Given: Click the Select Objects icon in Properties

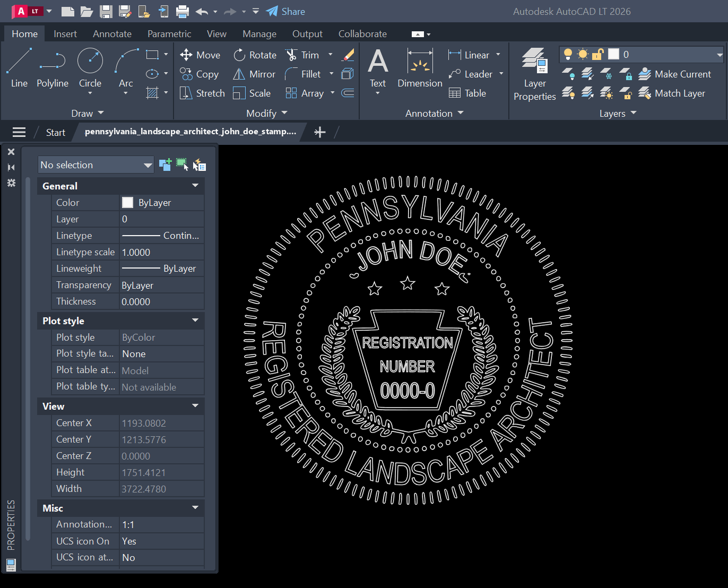Looking at the screenshot, I should coord(182,165).
